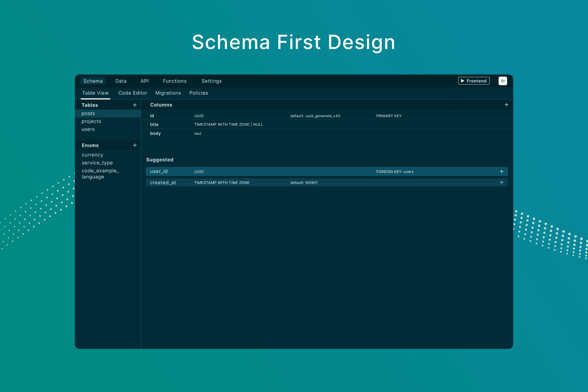Open the Data tab
588x392 pixels.
[121, 81]
